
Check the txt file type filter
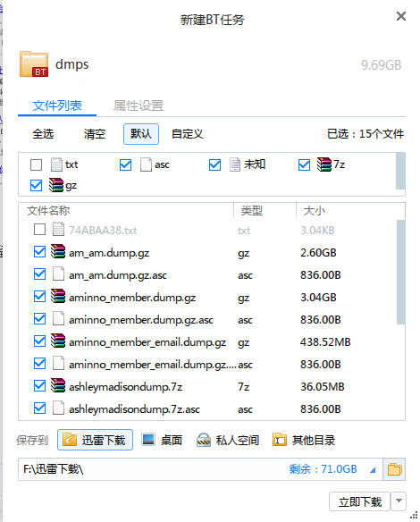point(36,164)
